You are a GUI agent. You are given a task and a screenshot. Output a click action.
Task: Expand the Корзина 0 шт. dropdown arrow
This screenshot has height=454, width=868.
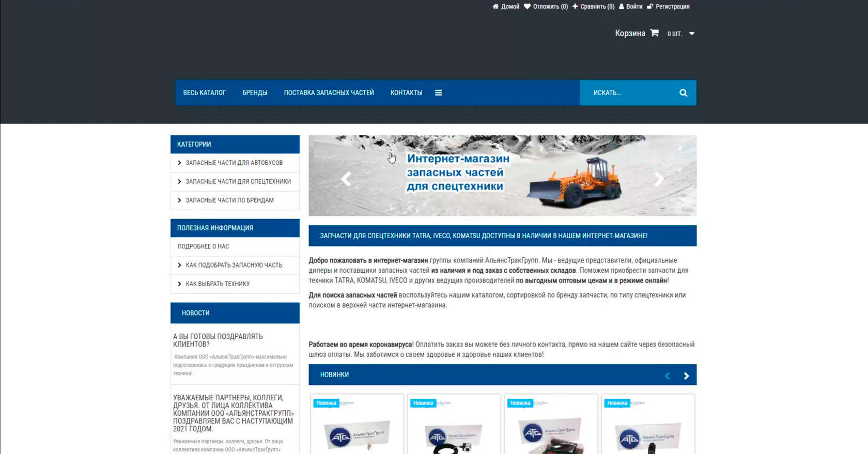point(692,34)
